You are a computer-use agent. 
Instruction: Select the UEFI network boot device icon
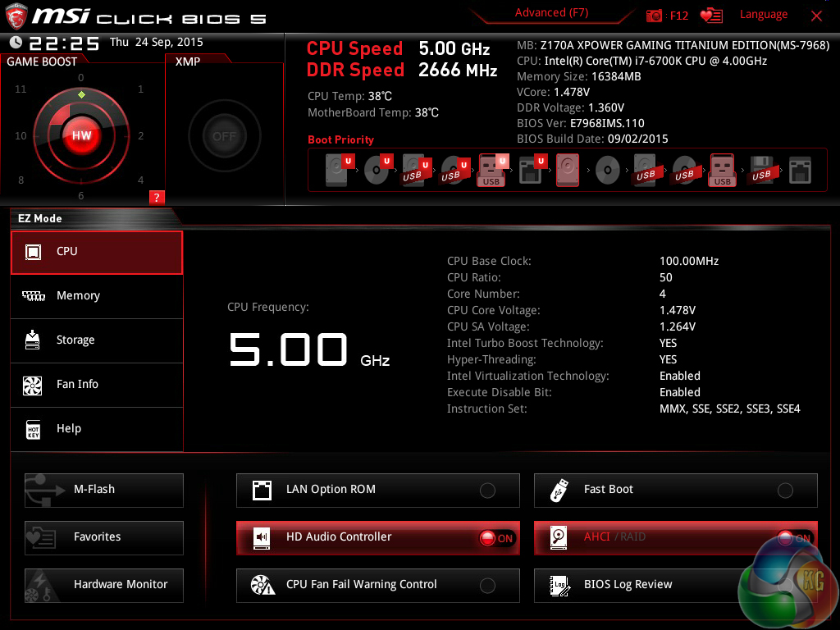coord(532,170)
